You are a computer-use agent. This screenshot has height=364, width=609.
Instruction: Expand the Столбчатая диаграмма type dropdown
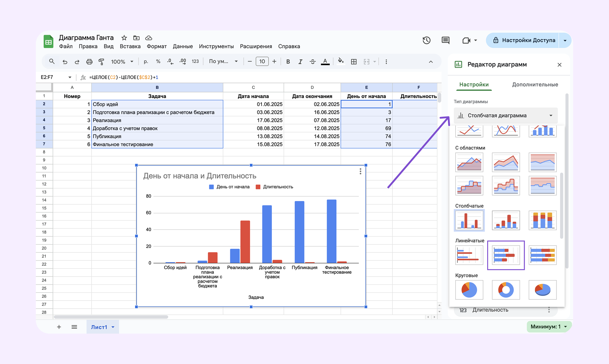(505, 116)
